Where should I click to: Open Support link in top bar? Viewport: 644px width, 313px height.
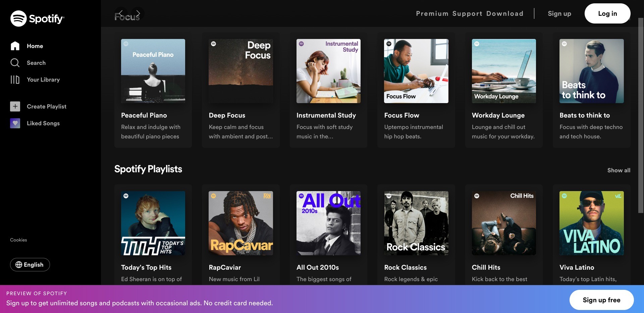[x=467, y=13]
